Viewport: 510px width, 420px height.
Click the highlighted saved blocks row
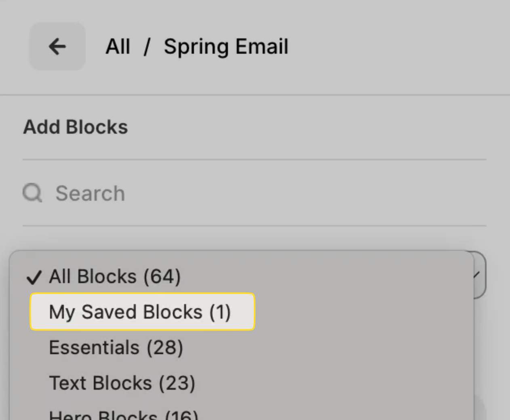[142, 312]
